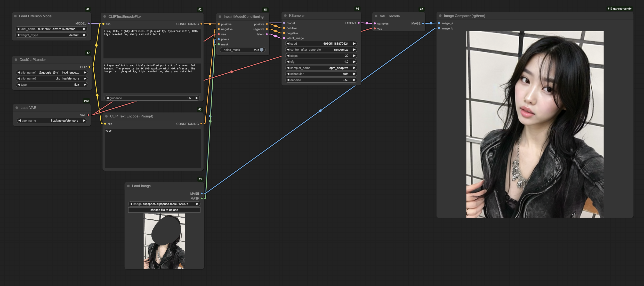Collapse the Load Image node dot
644x286 pixels.
click(x=128, y=186)
